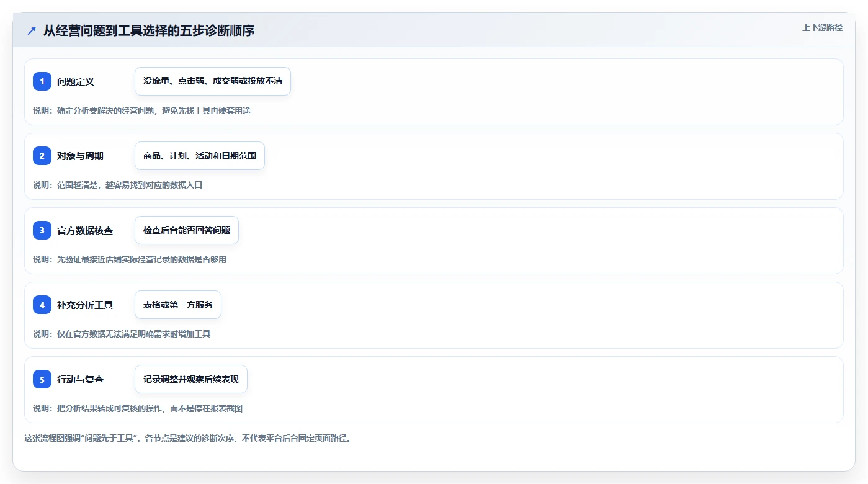Screen dimensions: 868x484
Task: Click the 上下游路径 label
Action: [822, 27]
